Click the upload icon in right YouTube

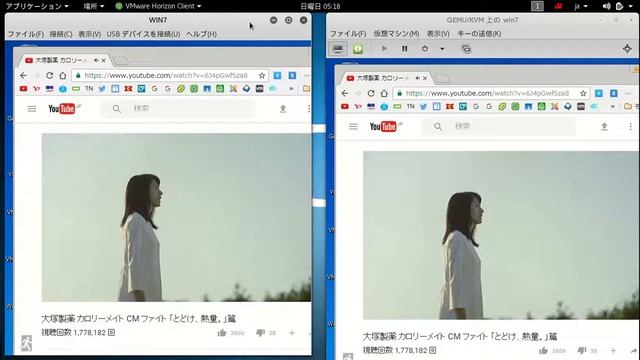coord(604,127)
